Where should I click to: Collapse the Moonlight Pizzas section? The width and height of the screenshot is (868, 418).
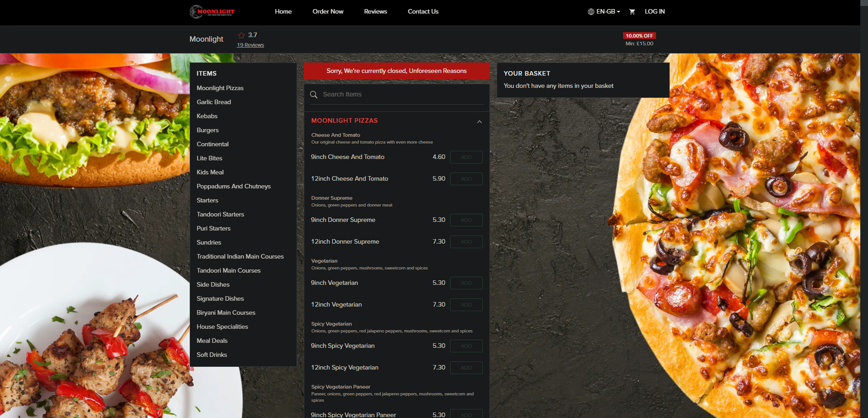(479, 121)
